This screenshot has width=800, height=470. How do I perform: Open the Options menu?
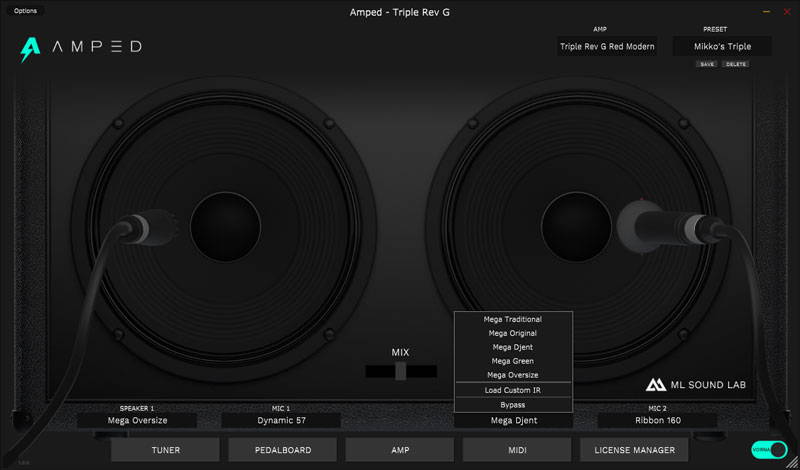[x=25, y=11]
